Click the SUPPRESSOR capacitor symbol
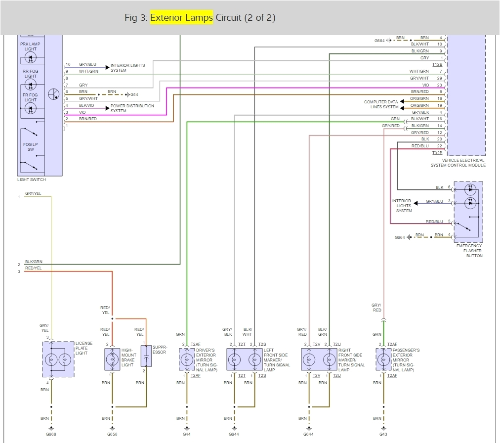500x448 pixels. tap(147, 356)
